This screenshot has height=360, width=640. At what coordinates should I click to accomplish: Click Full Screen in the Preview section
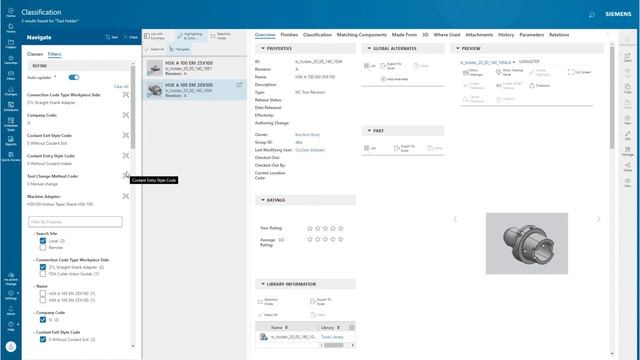click(579, 72)
